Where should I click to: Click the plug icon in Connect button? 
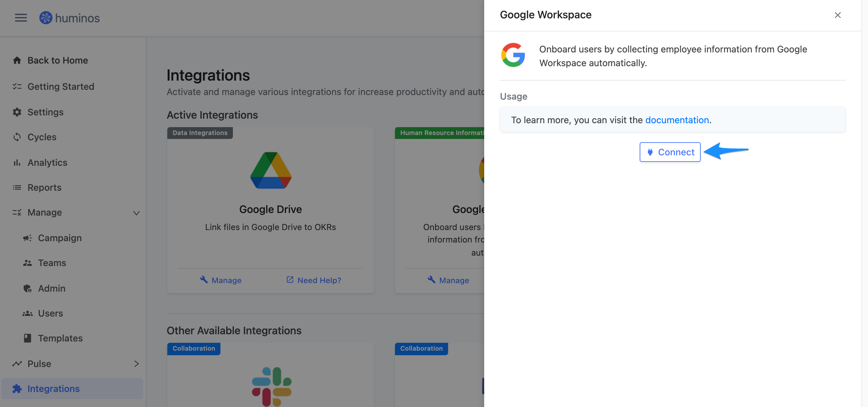point(650,152)
